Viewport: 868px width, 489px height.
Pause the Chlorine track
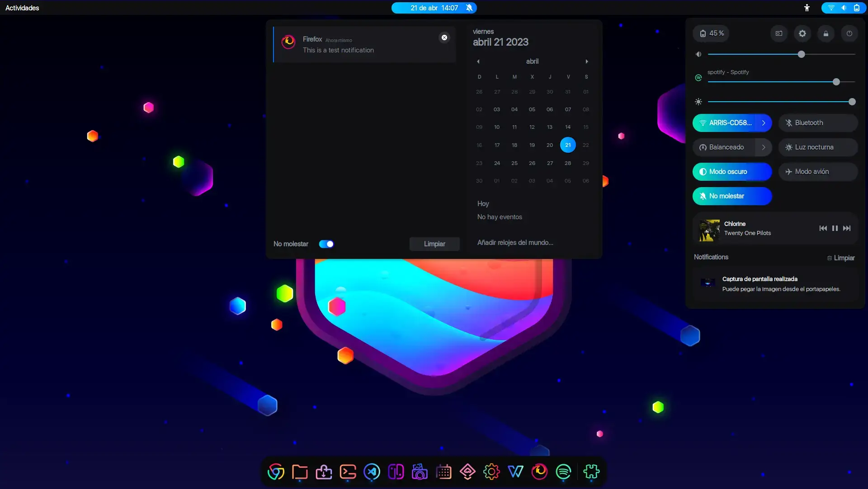pyautogui.click(x=835, y=228)
